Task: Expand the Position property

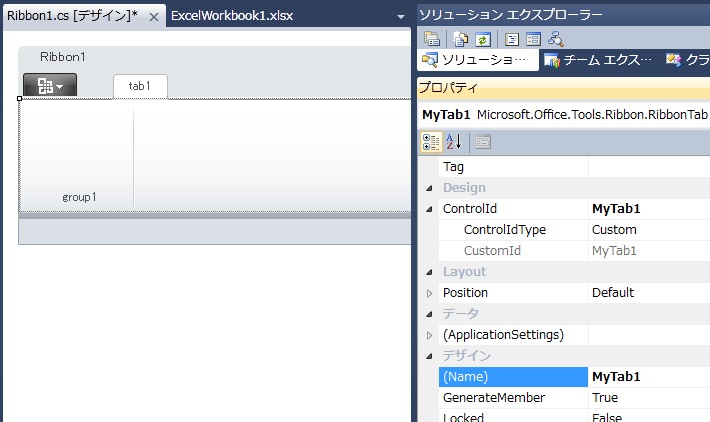Action: click(x=429, y=293)
